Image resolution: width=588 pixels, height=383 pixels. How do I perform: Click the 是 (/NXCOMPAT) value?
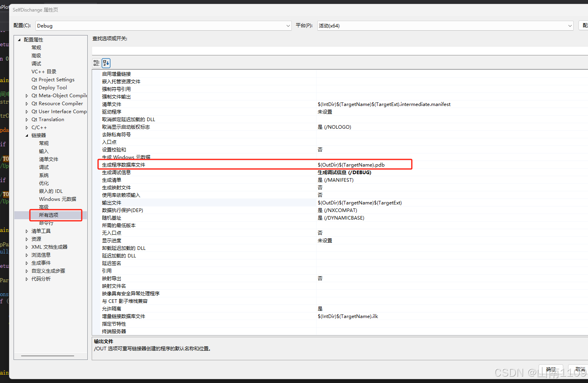pos(337,210)
